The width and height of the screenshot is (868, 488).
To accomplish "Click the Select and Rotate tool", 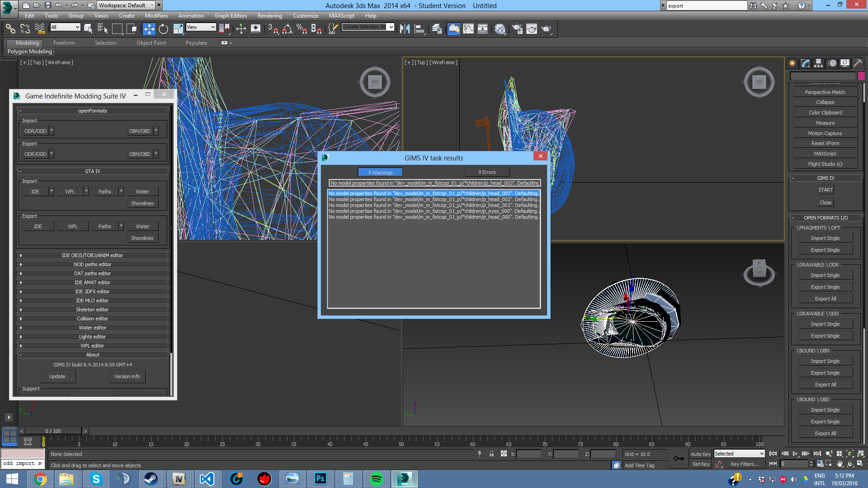I will 163,29.
